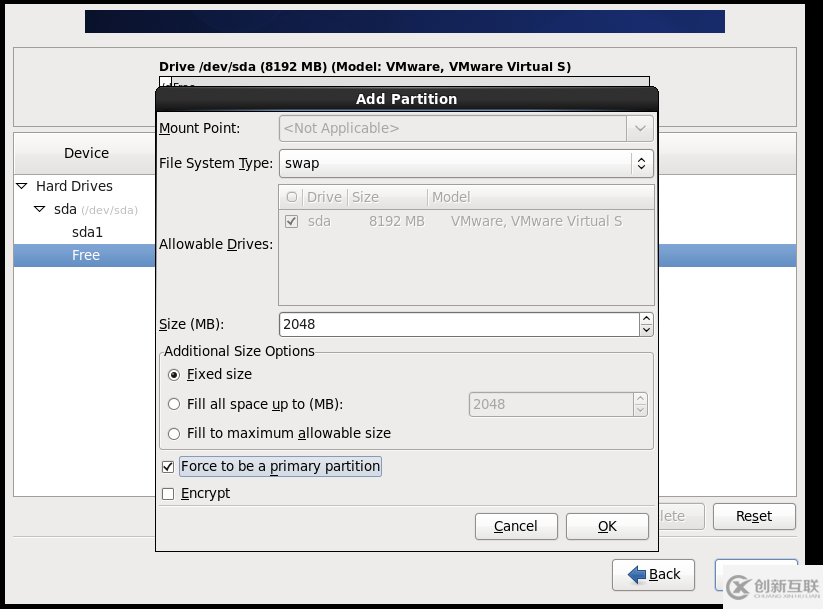Click the disabled fill-up-to 2048 field
This screenshot has width=823, height=609.
coord(551,405)
